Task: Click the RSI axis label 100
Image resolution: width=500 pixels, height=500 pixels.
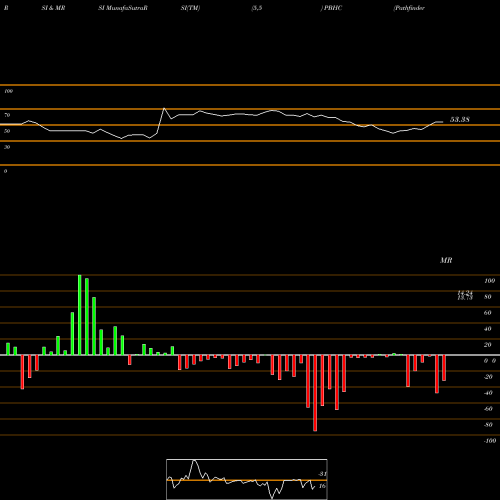Action: pyautogui.click(x=8, y=91)
